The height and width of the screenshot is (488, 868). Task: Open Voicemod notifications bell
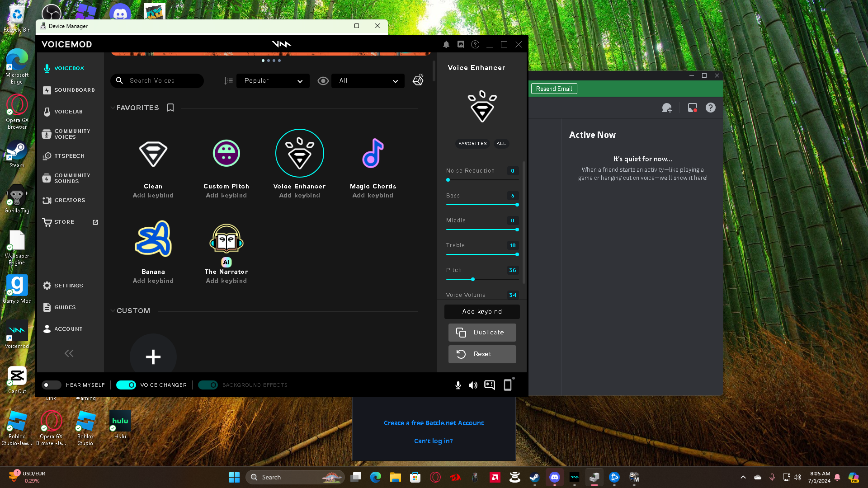pos(446,44)
